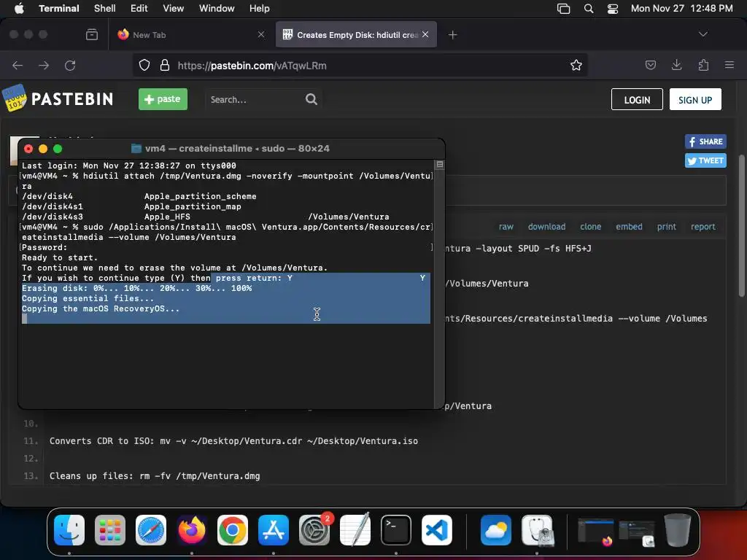Click the Converts CDR to ISO line
Image resolution: width=747 pixels, height=560 pixels.
[233, 441]
